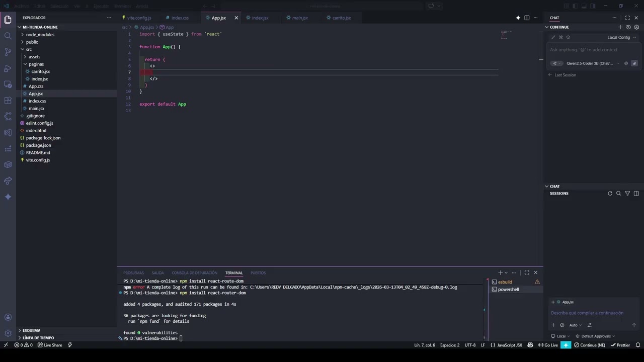Screen dimensions: 644x362
Task: Switch to the index.css editor tab
Action: click(180, 18)
